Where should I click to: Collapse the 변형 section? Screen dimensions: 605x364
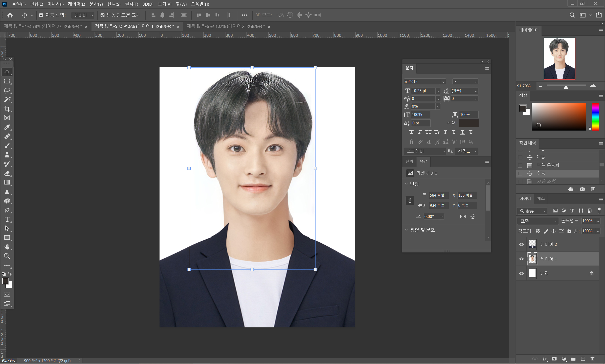(x=406, y=184)
